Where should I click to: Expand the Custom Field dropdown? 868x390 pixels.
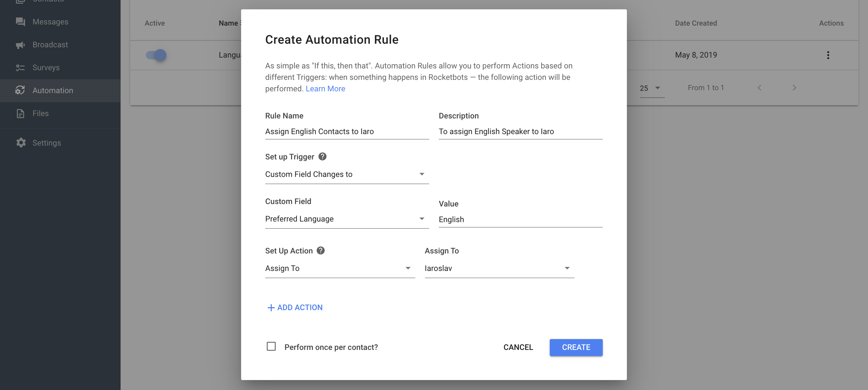(422, 219)
